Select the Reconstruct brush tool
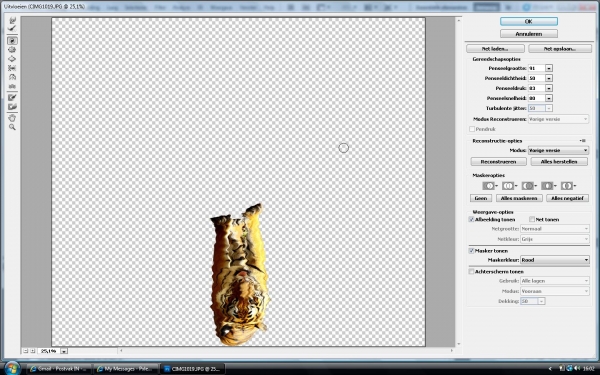The width and height of the screenshot is (600, 375). (12, 29)
